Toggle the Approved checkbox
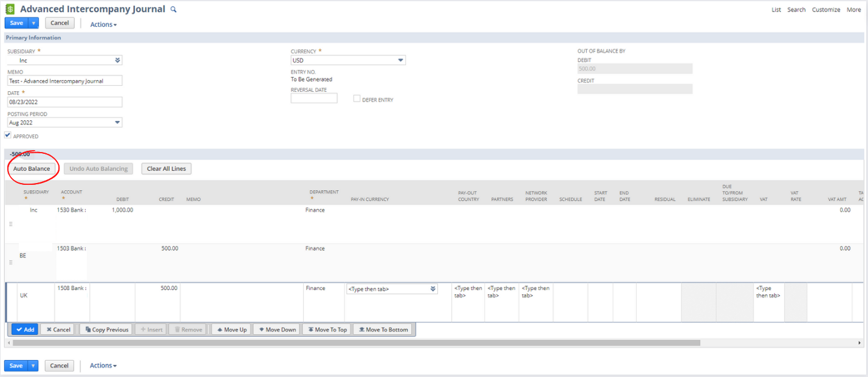This screenshot has width=868, height=377. coord(8,136)
